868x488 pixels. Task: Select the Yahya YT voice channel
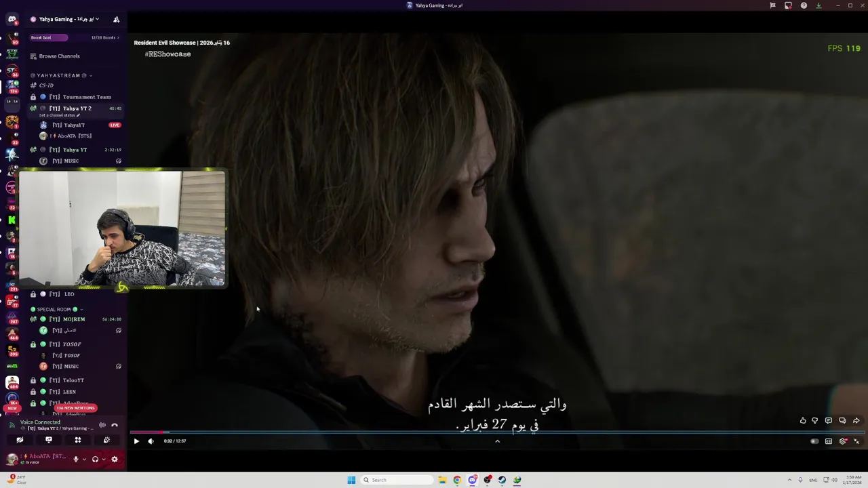point(75,150)
